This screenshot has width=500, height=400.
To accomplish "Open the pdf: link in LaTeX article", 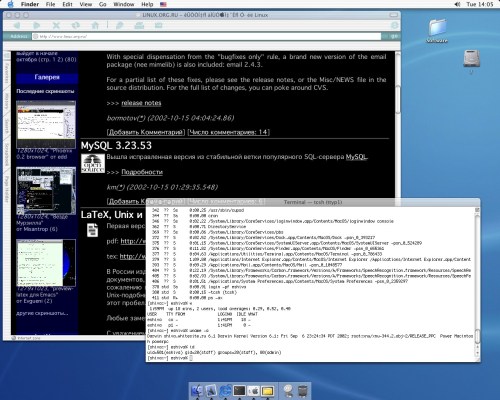I will pos(133,241).
